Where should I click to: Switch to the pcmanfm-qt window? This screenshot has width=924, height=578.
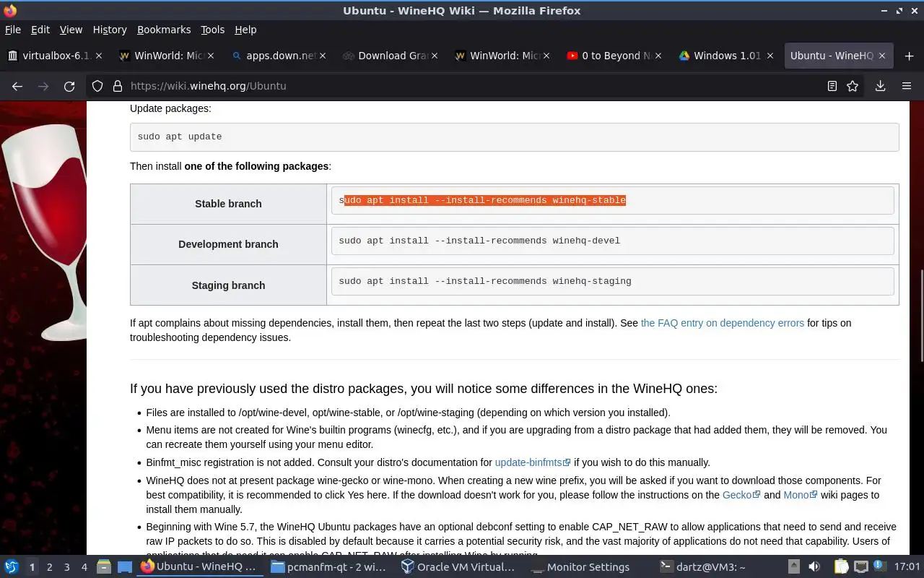328,567
